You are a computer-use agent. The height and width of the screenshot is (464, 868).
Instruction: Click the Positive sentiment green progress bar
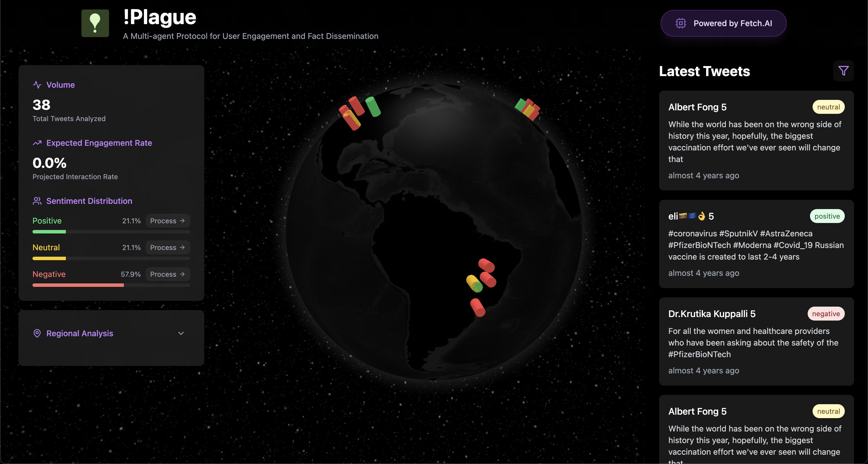pos(49,232)
